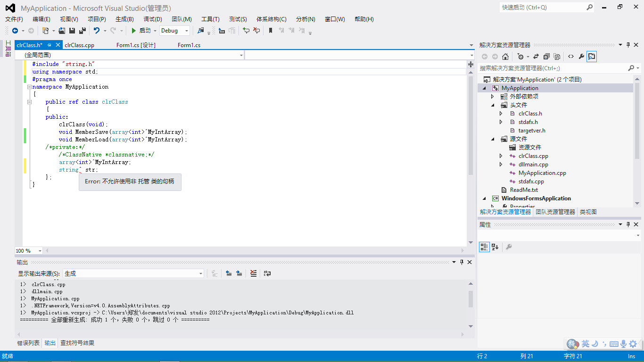
Task: Click the Home icon in Solution Explorer
Action: [x=505, y=57]
